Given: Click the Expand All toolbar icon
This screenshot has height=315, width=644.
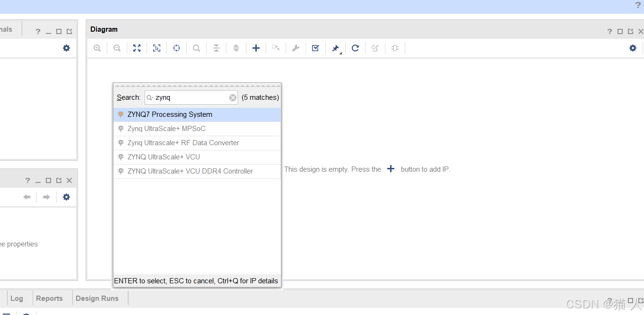Looking at the screenshot, I should [x=236, y=48].
